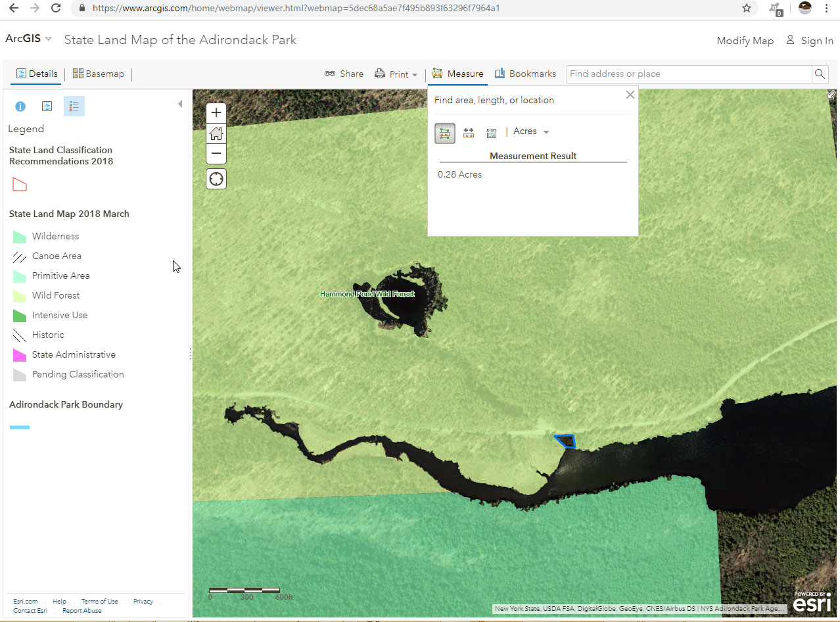Click the State Land Map of the Adirondack Park title
Image resolution: width=840 pixels, height=622 pixels.
[180, 39]
